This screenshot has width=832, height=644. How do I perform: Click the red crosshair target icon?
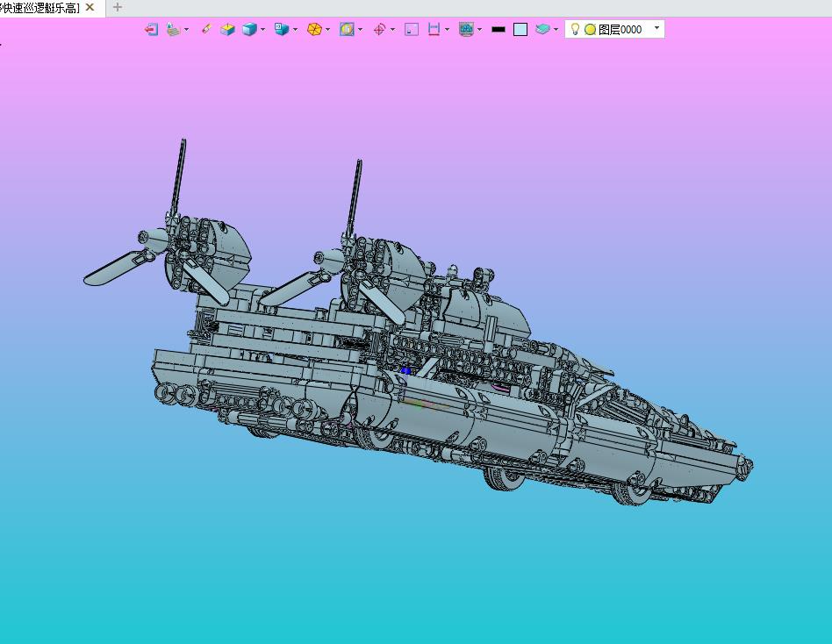(x=379, y=30)
